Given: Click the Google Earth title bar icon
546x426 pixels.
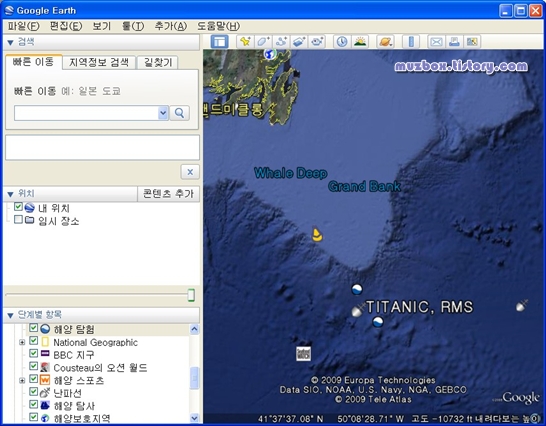Looking at the screenshot, I should coord(9,10).
